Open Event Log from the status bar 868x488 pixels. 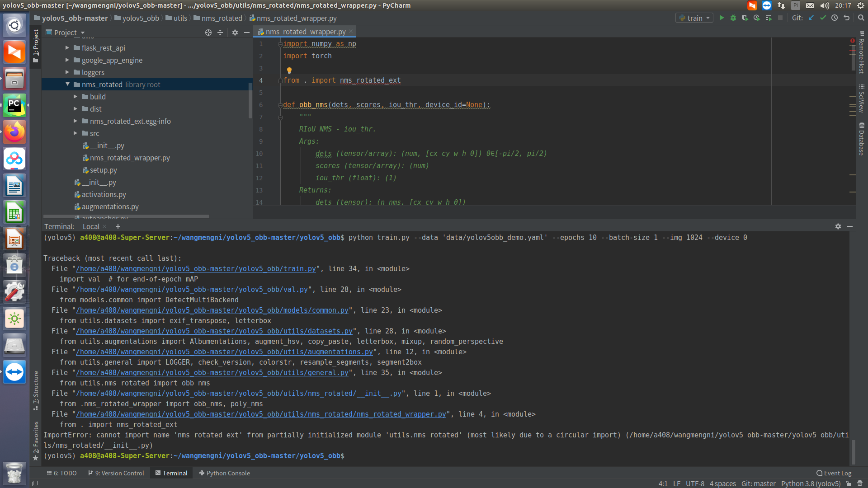tap(834, 473)
